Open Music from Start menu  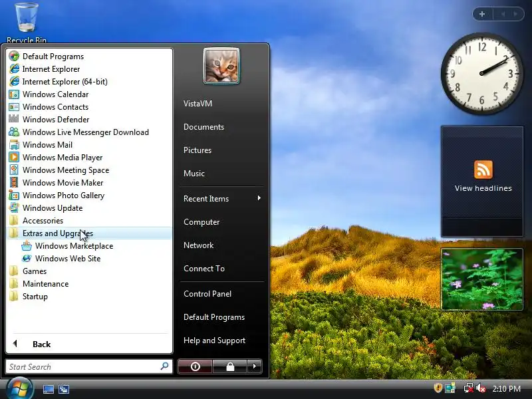(x=194, y=174)
